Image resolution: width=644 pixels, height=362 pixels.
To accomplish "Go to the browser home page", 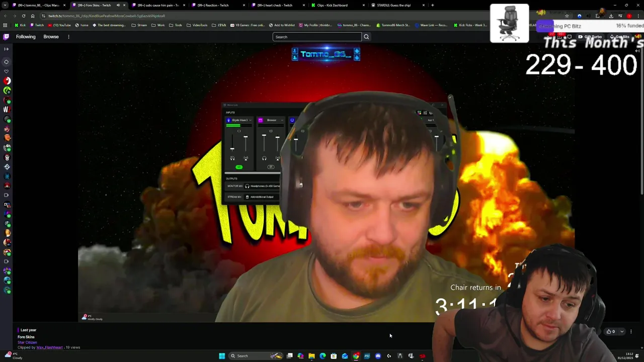I will [x=33, y=16].
